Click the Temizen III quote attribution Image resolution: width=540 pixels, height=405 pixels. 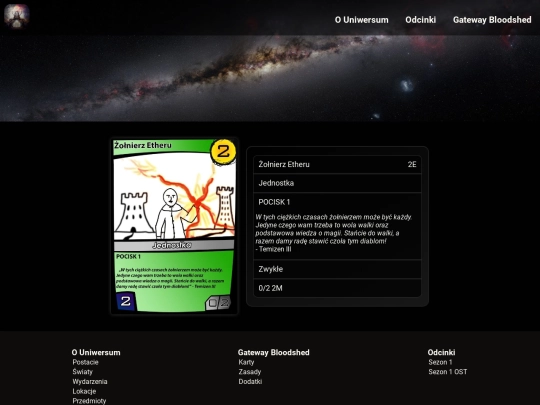coord(273,249)
